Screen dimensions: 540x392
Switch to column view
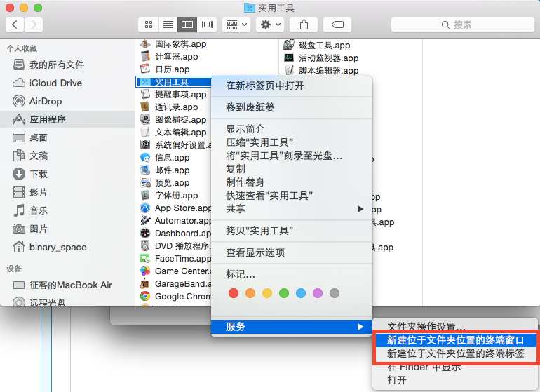point(187,25)
